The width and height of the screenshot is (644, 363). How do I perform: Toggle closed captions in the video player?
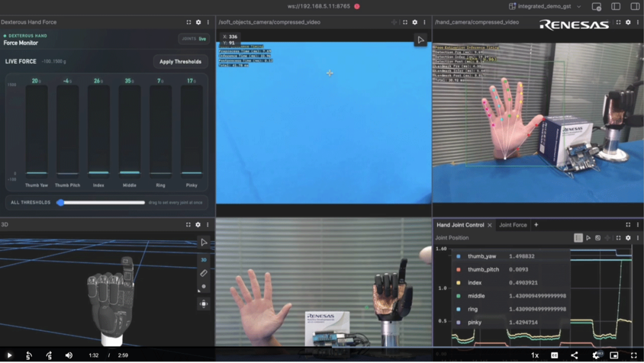555,355
